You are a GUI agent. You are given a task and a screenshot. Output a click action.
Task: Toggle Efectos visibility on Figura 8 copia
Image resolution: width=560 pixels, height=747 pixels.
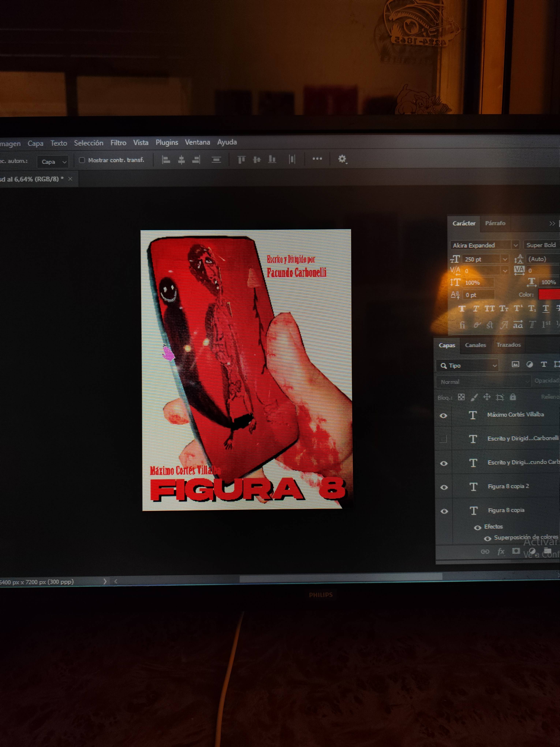click(477, 528)
